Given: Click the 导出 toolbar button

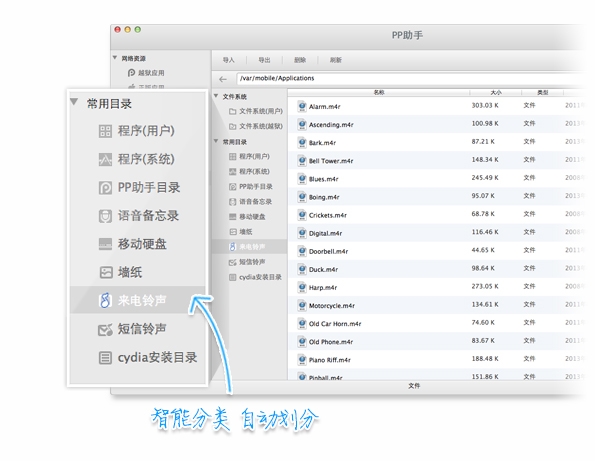Looking at the screenshot, I should [x=264, y=60].
